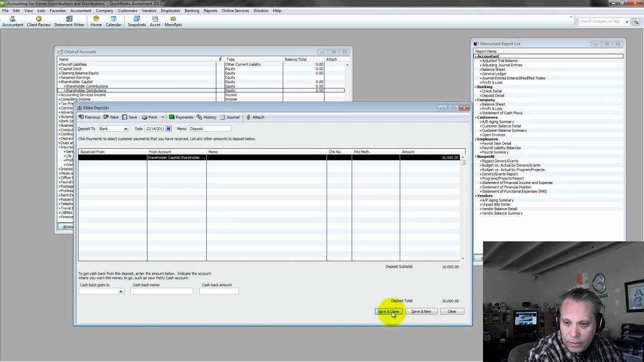Click the Cash back memo field
The height and width of the screenshot is (362, 644).
[162, 291]
